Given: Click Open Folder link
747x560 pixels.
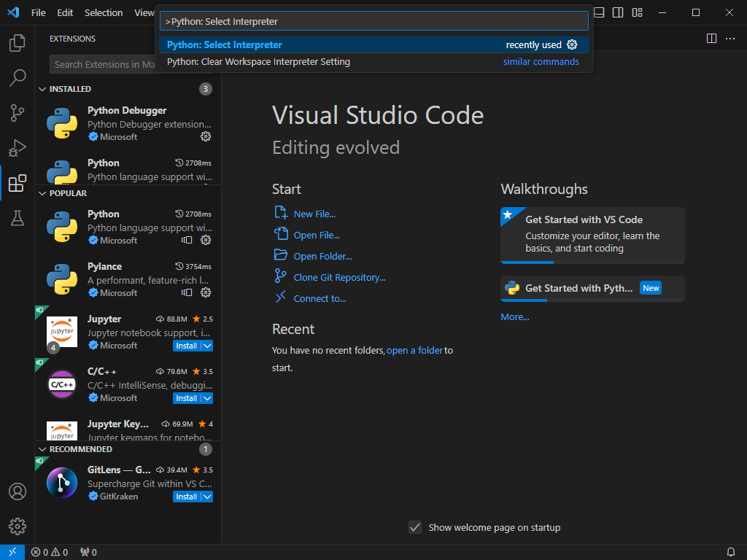Looking at the screenshot, I should 322,256.
